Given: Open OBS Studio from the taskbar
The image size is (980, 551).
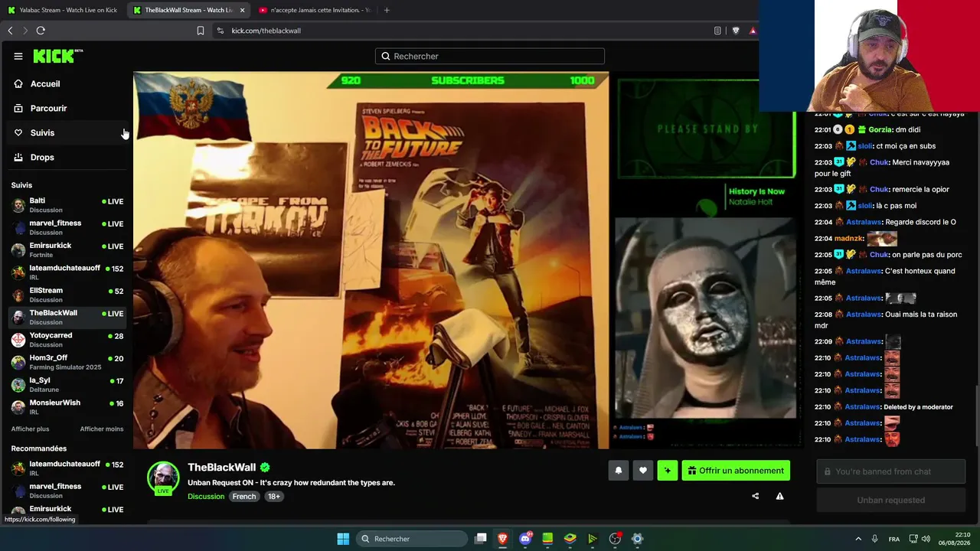Looking at the screenshot, I should click(615, 539).
